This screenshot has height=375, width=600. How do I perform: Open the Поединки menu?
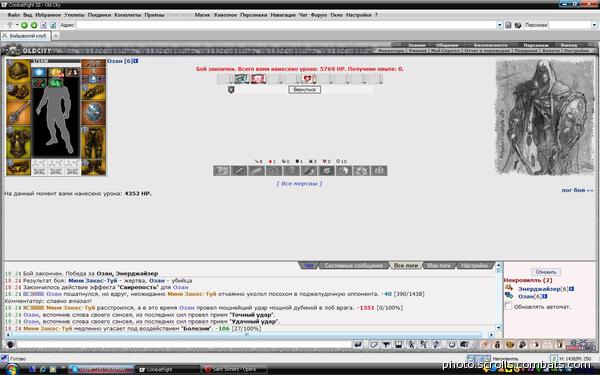(99, 15)
